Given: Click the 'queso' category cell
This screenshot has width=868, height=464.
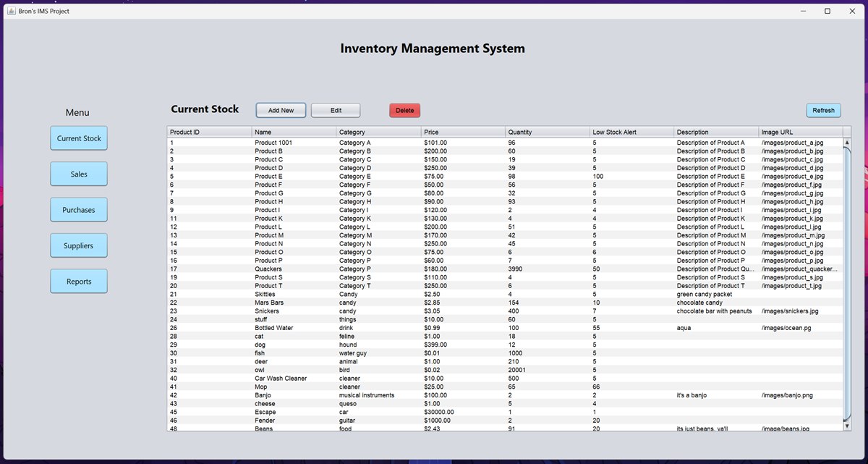Looking at the screenshot, I should [378, 403].
